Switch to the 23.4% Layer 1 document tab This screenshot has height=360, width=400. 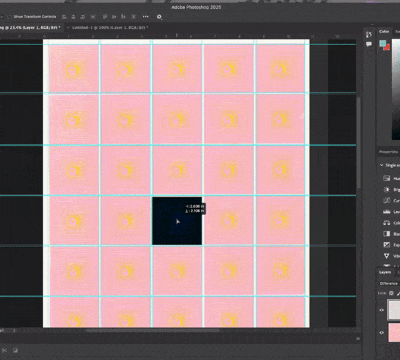pos(31,27)
